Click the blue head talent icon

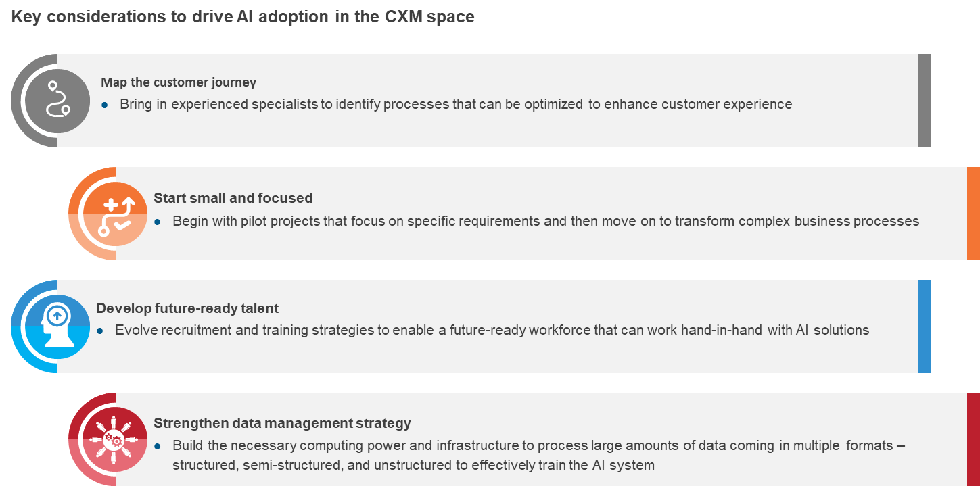pos(57,326)
